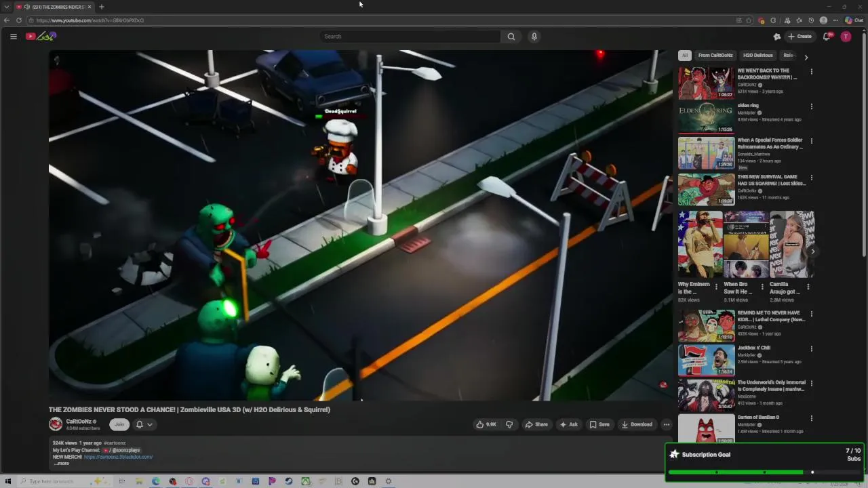Dislike the video with thumbs down
Screen dimensions: 868x488
coord(509,424)
